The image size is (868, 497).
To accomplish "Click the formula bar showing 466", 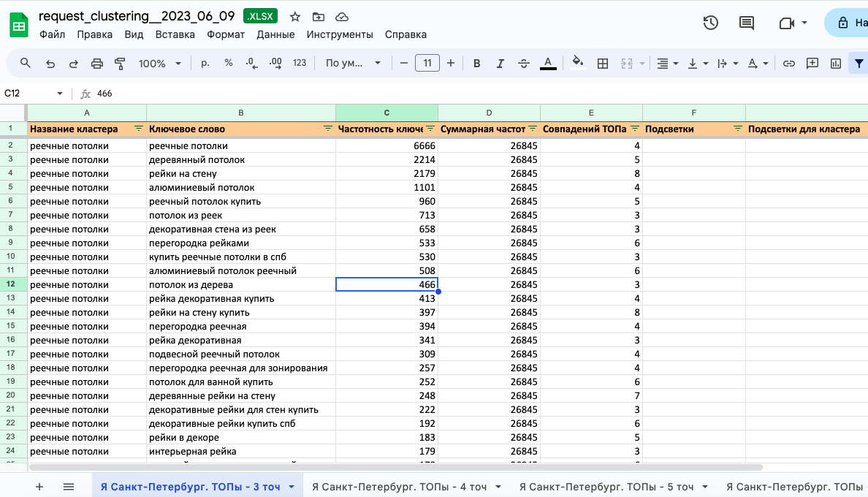I will point(481,94).
